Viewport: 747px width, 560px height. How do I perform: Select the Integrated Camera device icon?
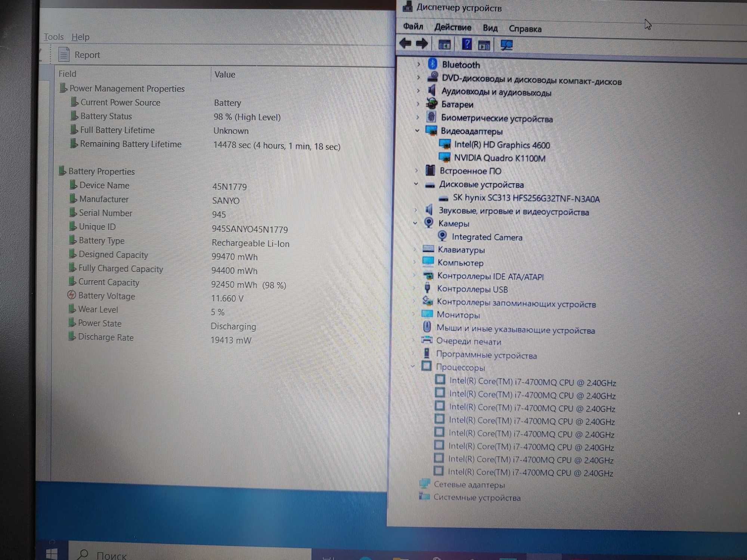pos(442,236)
